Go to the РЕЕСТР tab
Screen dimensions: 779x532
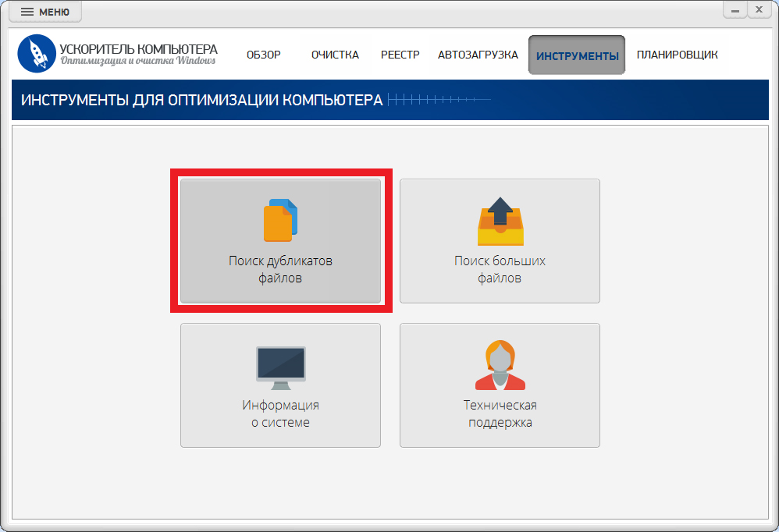point(400,55)
